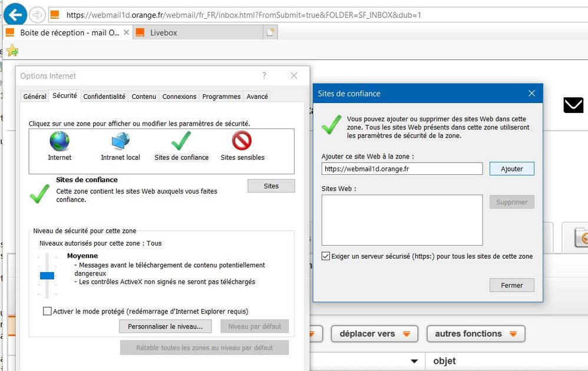Click the Ajouter ce site Web text field
This screenshot has width=588, height=371.
(x=402, y=169)
